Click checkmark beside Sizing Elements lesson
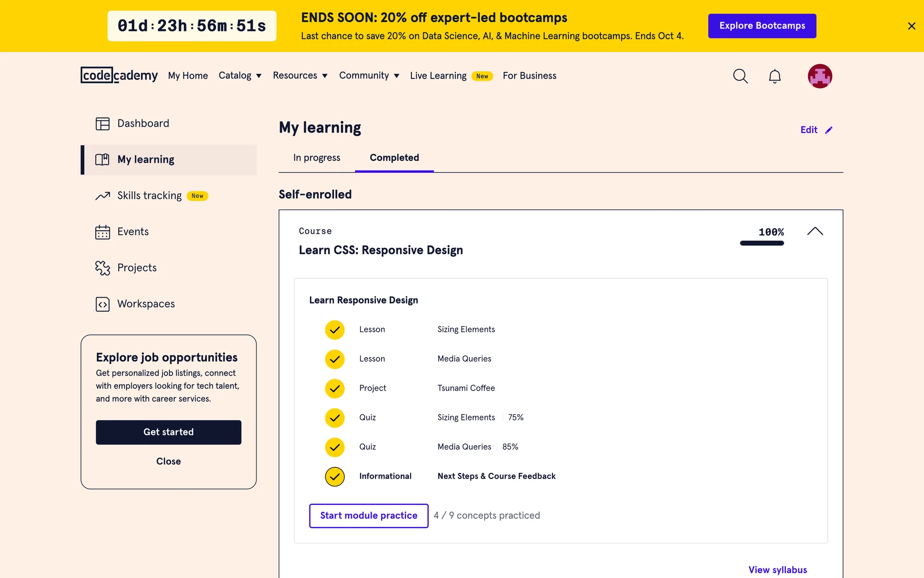 [334, 330]
